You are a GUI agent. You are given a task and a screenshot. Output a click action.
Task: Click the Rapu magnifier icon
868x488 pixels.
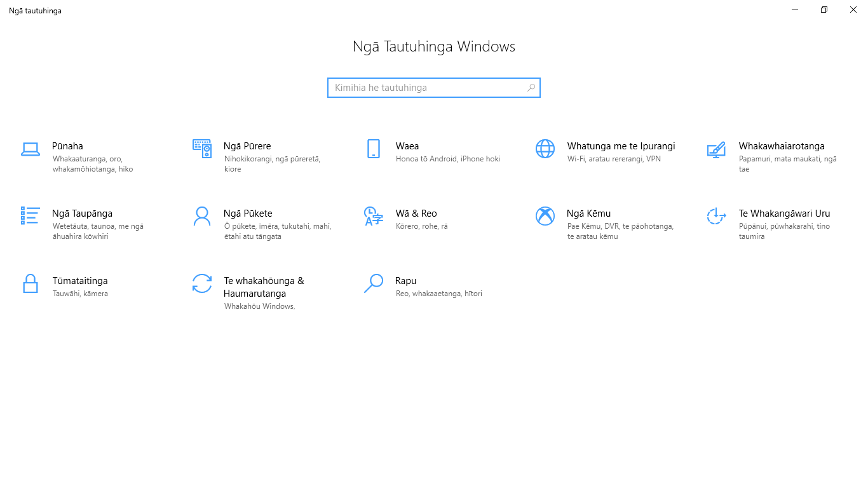[x=373, y=283]
